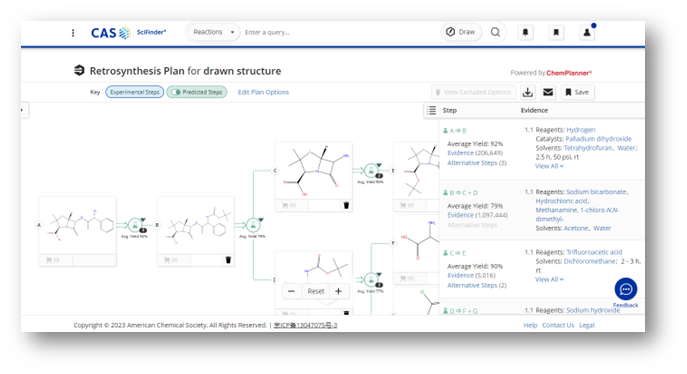The height and width of the screenshot is (374, 687).
Task: Click the CAS SciFinder logo
Action: pyautogui.click(x=128, y=33)
